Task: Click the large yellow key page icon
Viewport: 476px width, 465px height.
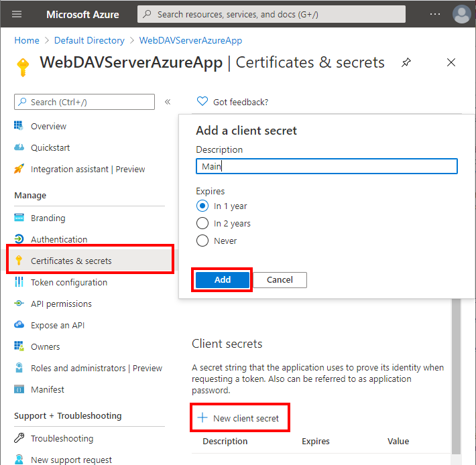Action: (23, 67)
